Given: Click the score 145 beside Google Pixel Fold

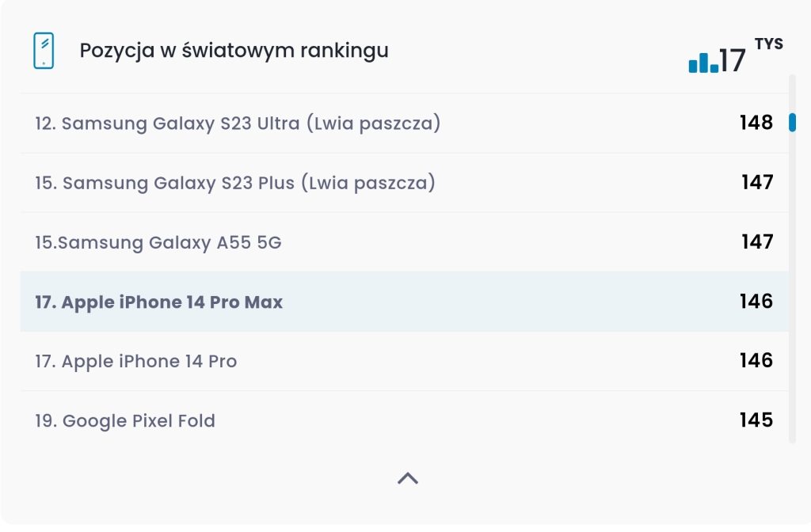Looking at the screenshot, I should point(756,420).
